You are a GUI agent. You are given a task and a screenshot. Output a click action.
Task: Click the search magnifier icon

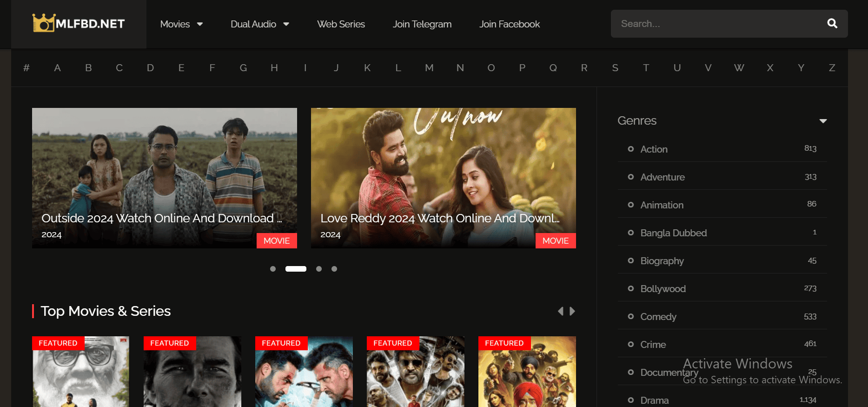pos(832,24)
